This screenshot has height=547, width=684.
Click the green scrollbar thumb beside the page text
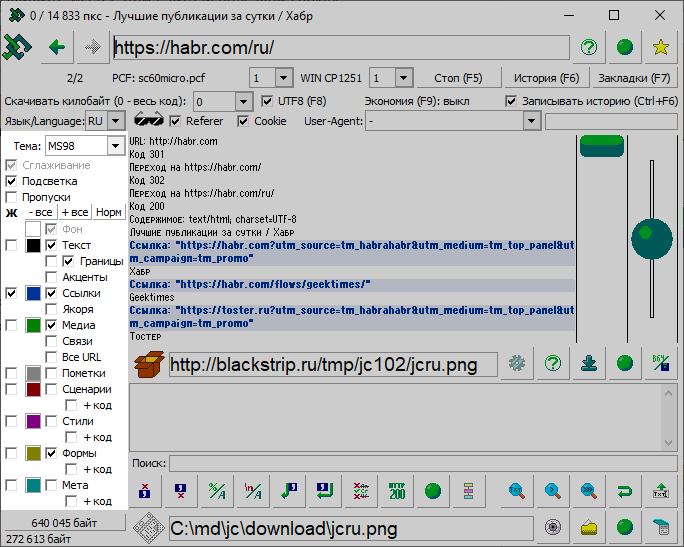602,146
